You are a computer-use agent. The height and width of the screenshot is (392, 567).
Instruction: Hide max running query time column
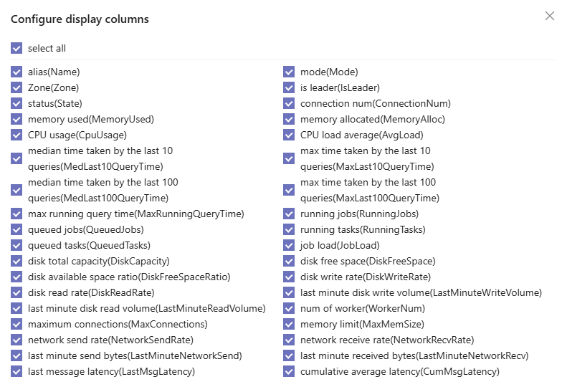(16, 214)
